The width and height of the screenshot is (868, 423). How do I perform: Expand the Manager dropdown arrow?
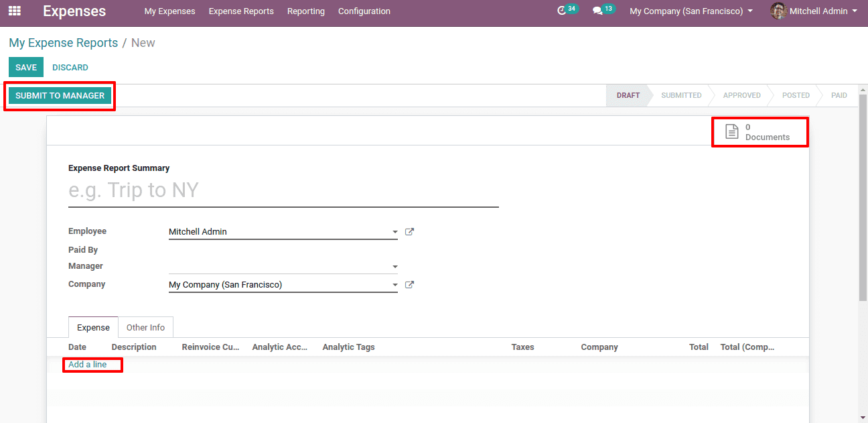(394, 267)
